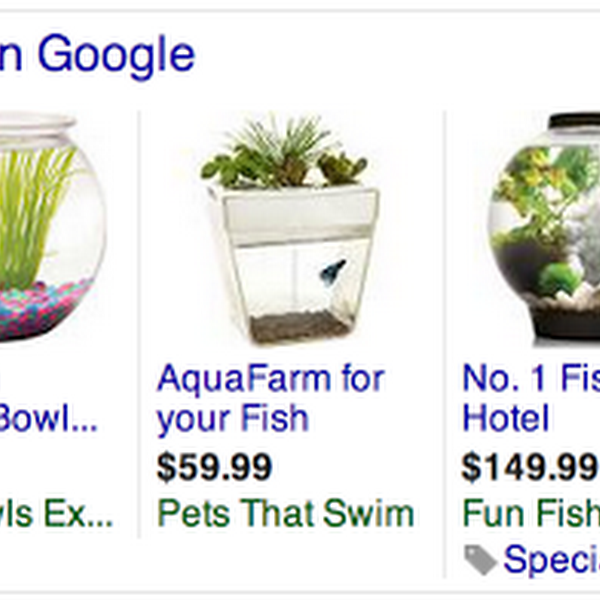The image size is (600, 600).
Task: Open the "AquaFarm for your Fish" product link
Action: pyautogui.click(x=270, y=398)
